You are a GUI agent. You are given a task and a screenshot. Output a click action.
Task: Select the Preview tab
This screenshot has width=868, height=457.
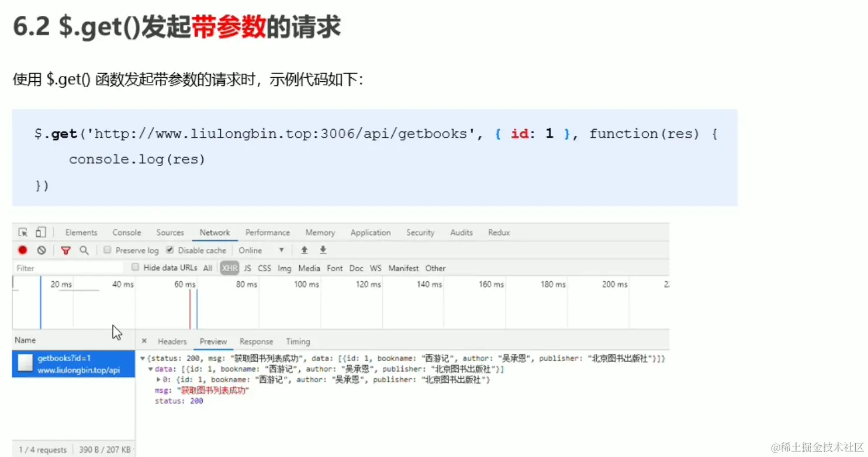pos(213,341)
